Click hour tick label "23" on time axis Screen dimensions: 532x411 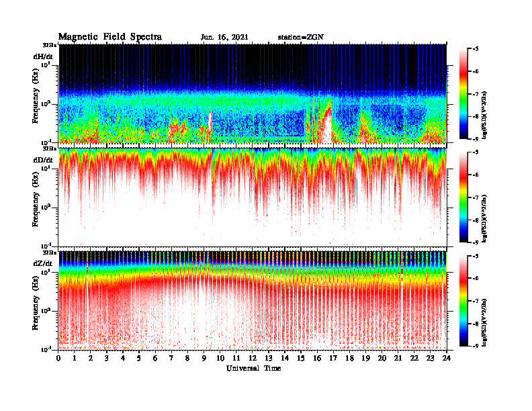[430, 359]
